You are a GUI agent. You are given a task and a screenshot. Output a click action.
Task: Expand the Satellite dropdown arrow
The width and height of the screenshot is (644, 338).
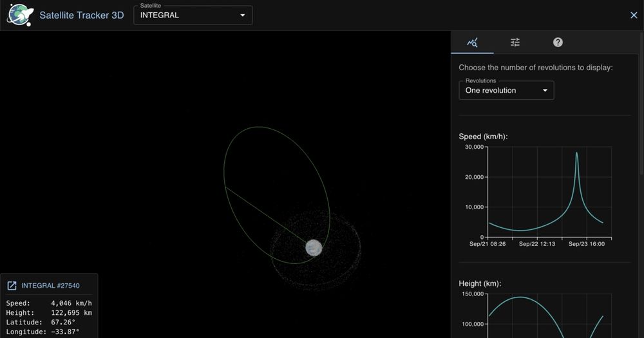click(x=243, y=15)
